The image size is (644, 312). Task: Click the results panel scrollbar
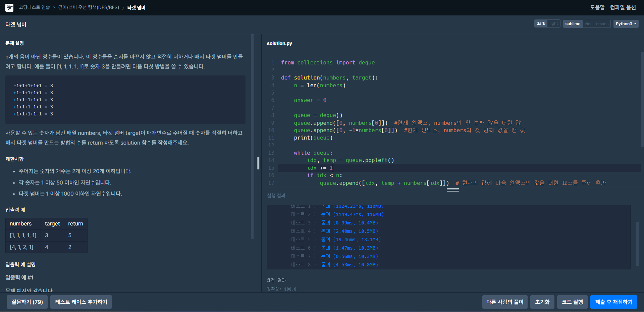(x=637, y=244)
